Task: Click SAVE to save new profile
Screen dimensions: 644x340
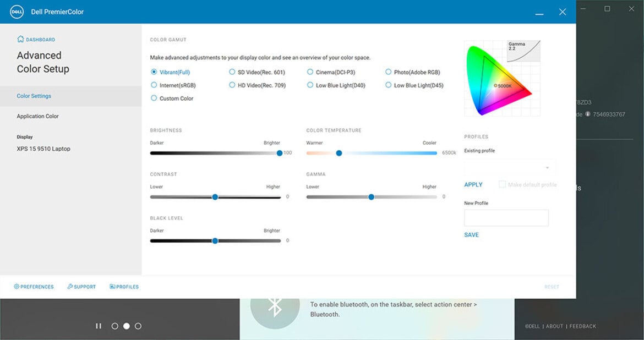Action: pos(472,235)
